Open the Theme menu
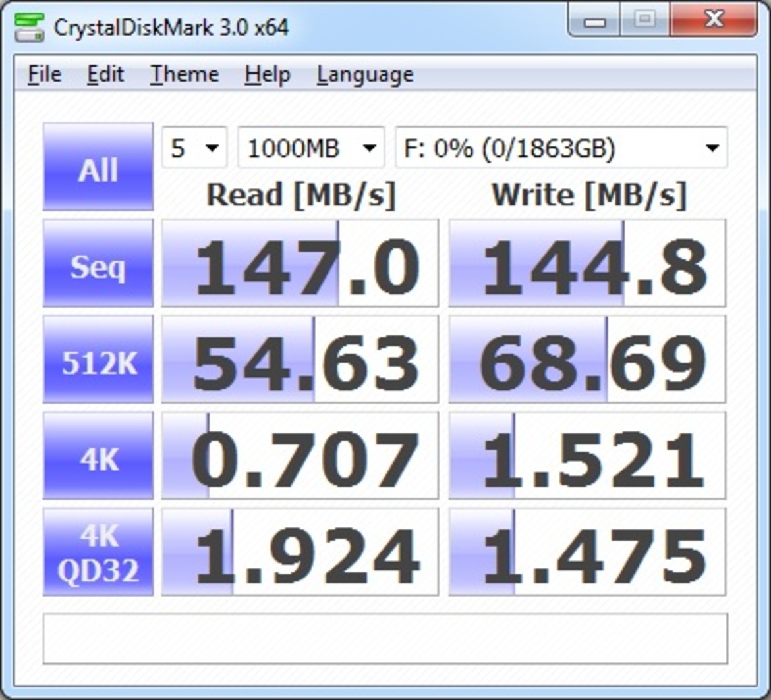 coord(185,74)
